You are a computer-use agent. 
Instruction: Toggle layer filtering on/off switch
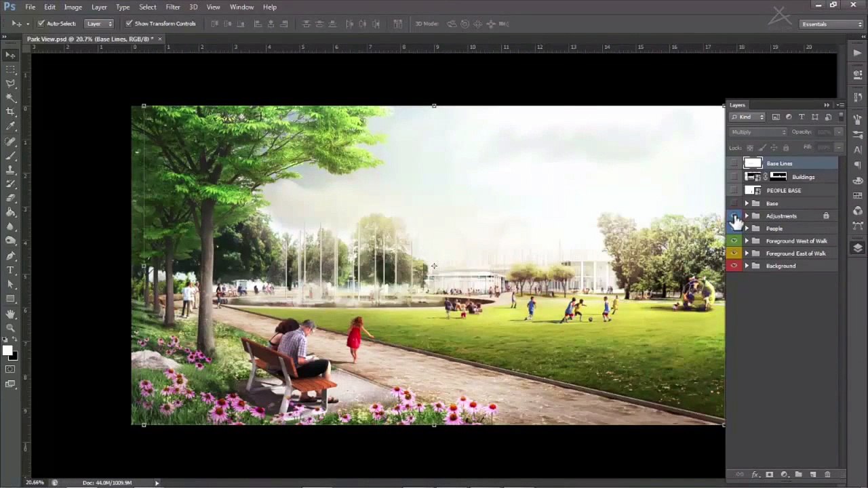click(841, 117)
